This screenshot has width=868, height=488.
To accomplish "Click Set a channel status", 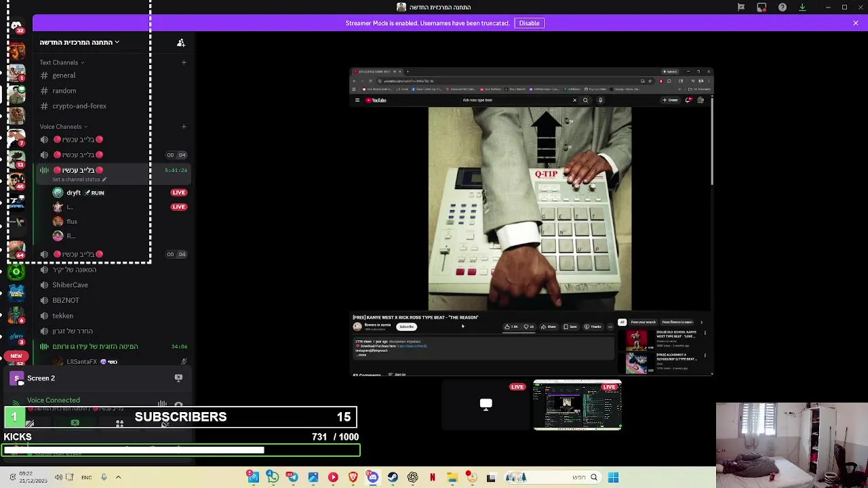I will (76, 180).
